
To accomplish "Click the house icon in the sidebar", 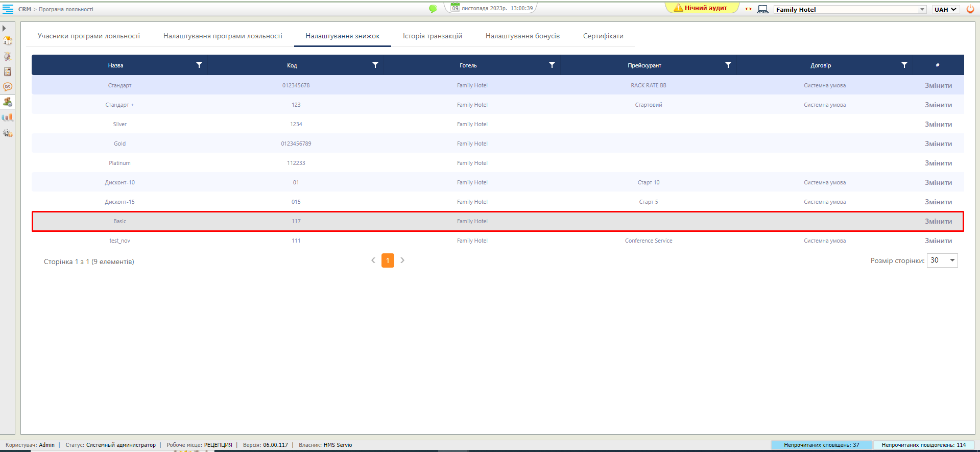I will click(8, 41).
